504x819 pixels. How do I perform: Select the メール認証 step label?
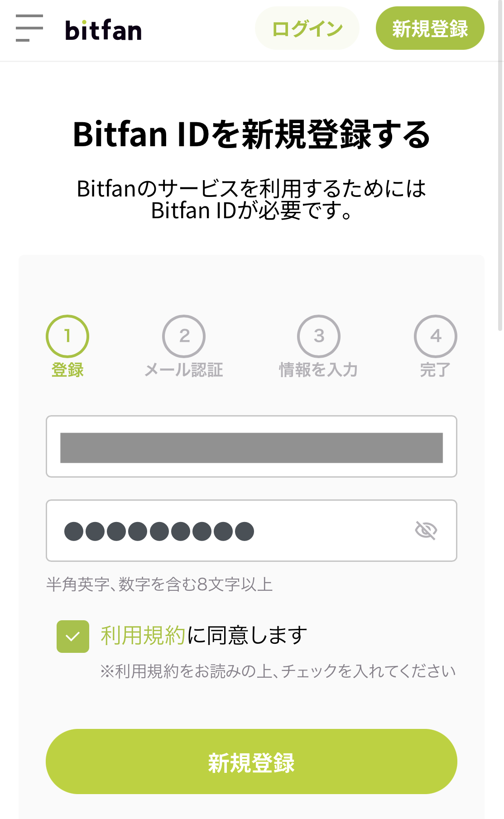coord(184,370)
